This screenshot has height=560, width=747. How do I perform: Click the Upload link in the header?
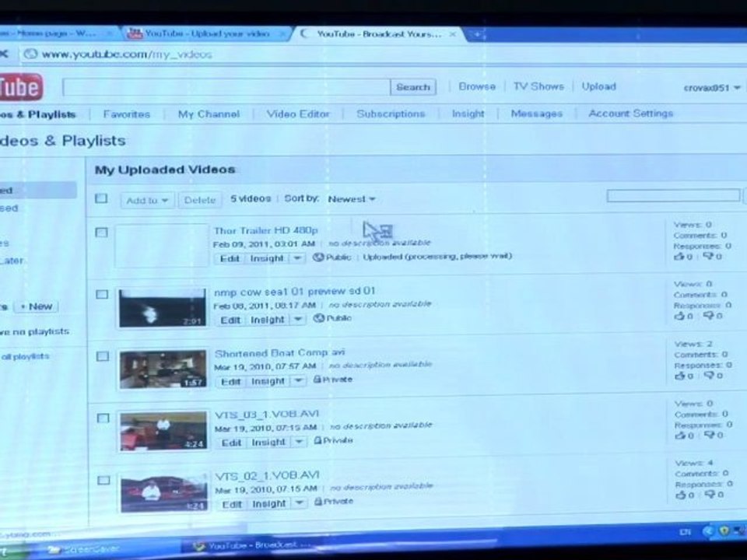click(599, 86)
